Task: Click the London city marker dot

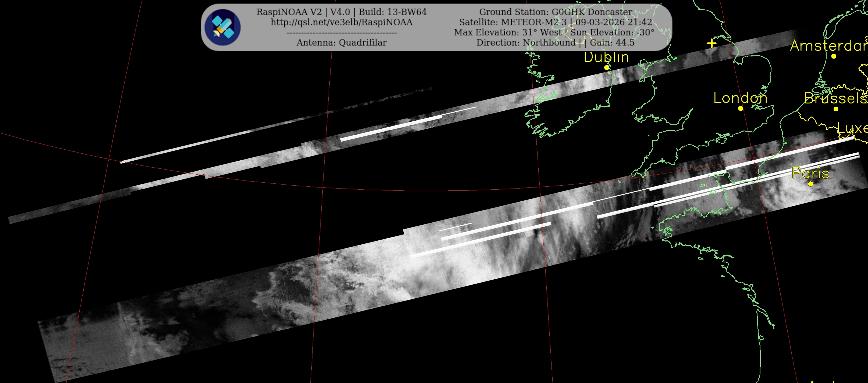Action: pos(741,108)
